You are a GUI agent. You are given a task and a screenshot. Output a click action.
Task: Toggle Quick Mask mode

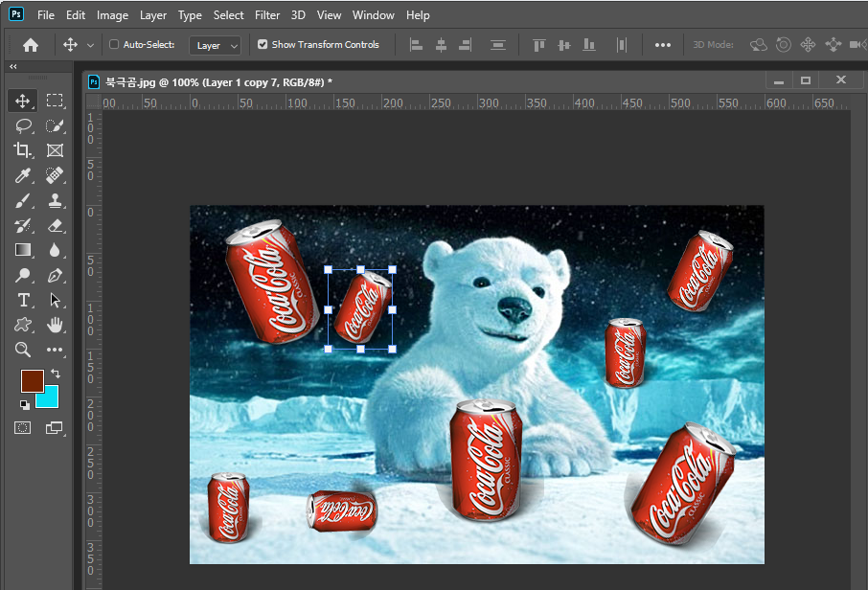click(x=22, y=428)
